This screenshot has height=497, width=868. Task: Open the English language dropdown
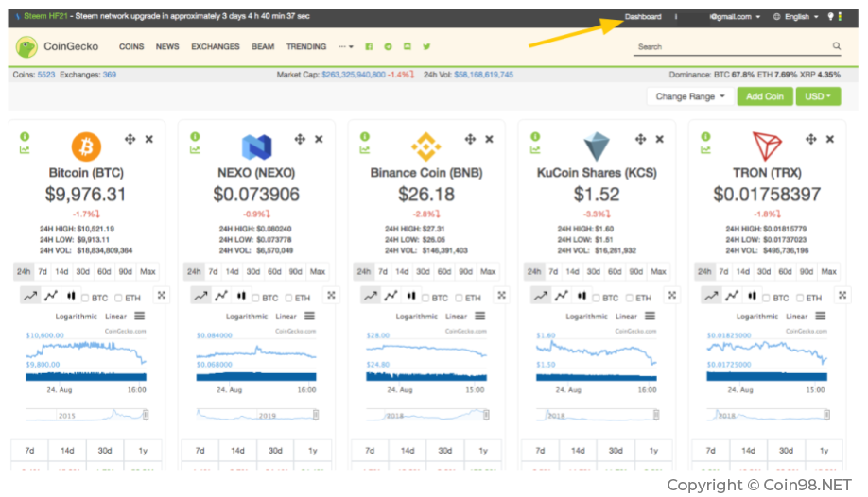coord(796,17)
